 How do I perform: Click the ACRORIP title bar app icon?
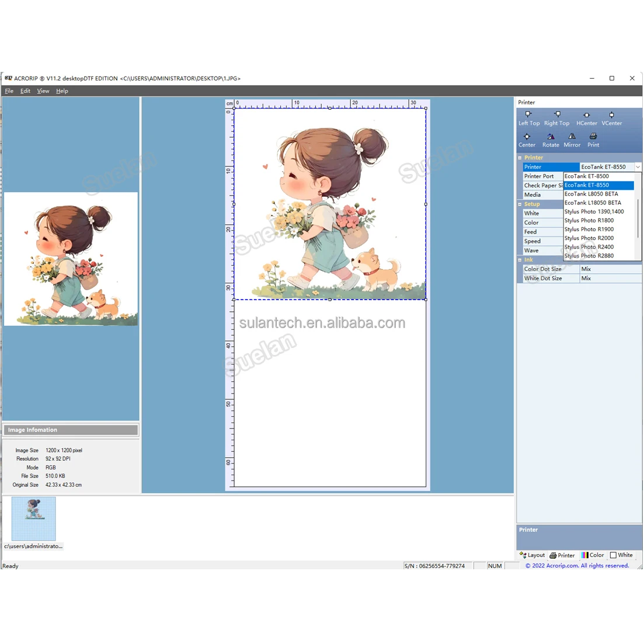(x=8, y=78)
